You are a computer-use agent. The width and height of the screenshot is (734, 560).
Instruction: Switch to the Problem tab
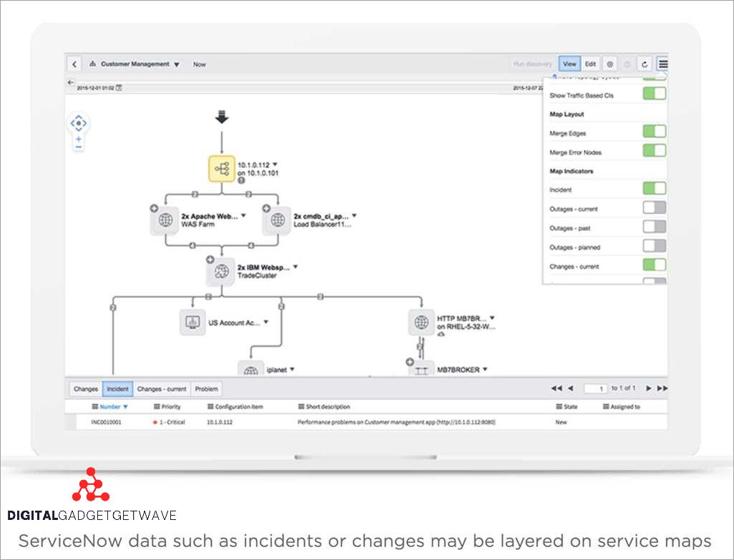pyautogui.click(x=207, y=389)
